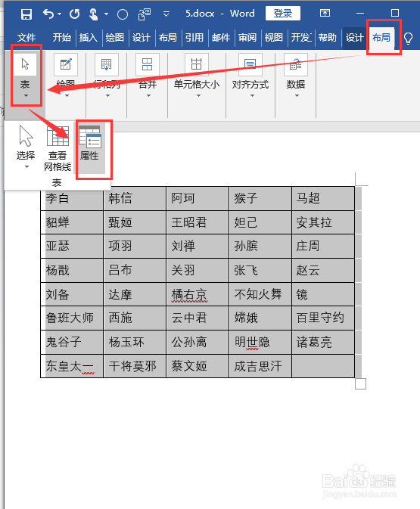Open the 绘图 group dropdown
The image size is (420, 509).
[66, 76]
